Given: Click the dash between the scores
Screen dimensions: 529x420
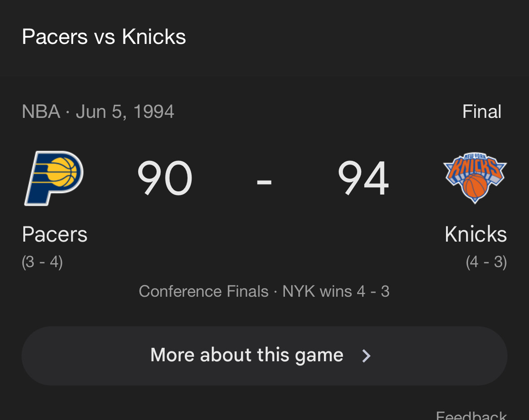Looking at the screenshot, I should (x=264, y=182).
